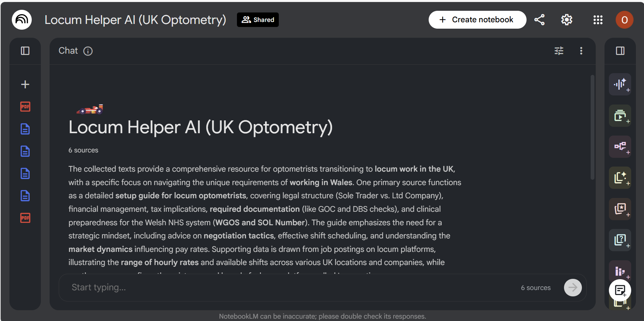Viewport: 644px width, 321px height.
Task: Create Flashcards
Action: pyautogui.click(x=620, y=209)
